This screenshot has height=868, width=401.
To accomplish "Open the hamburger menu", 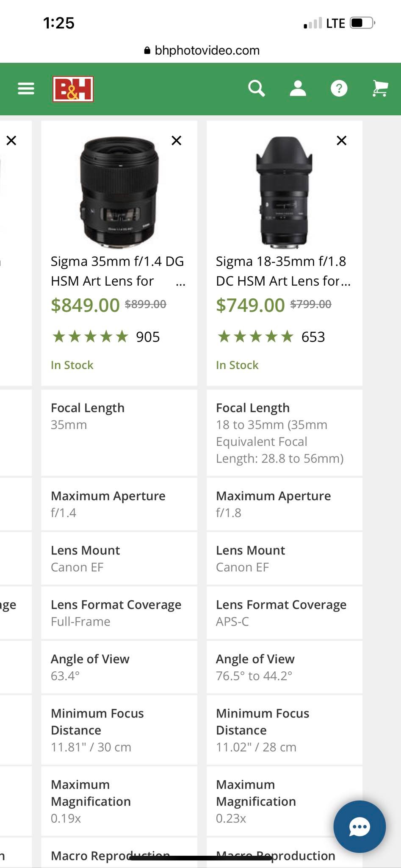I will click(26, 89).
